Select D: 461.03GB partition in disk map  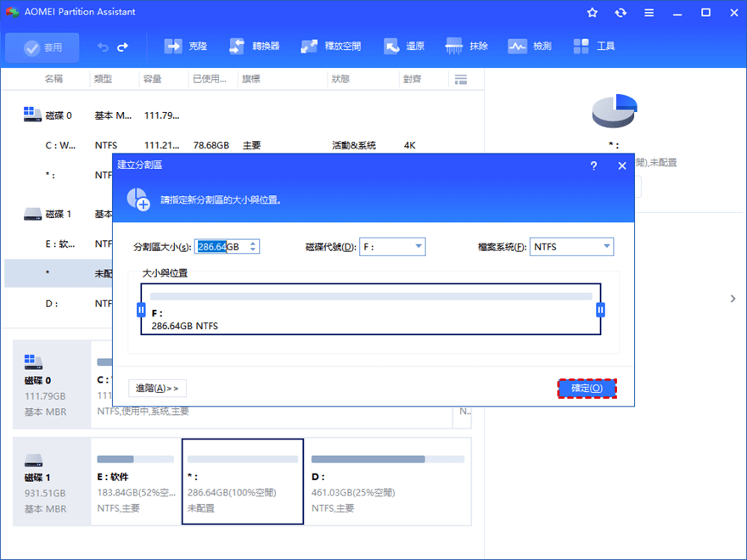387,481
